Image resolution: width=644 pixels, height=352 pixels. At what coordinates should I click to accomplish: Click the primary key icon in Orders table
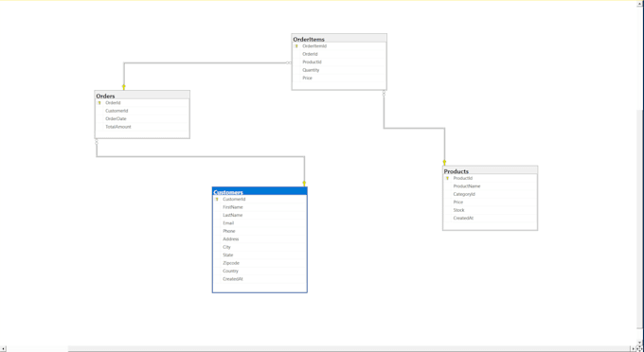coord(99,103)
